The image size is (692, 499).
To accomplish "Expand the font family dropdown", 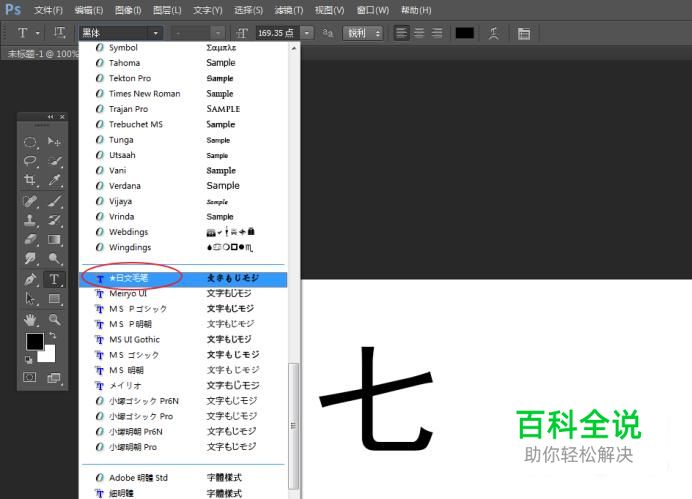I will coord(155,33).
